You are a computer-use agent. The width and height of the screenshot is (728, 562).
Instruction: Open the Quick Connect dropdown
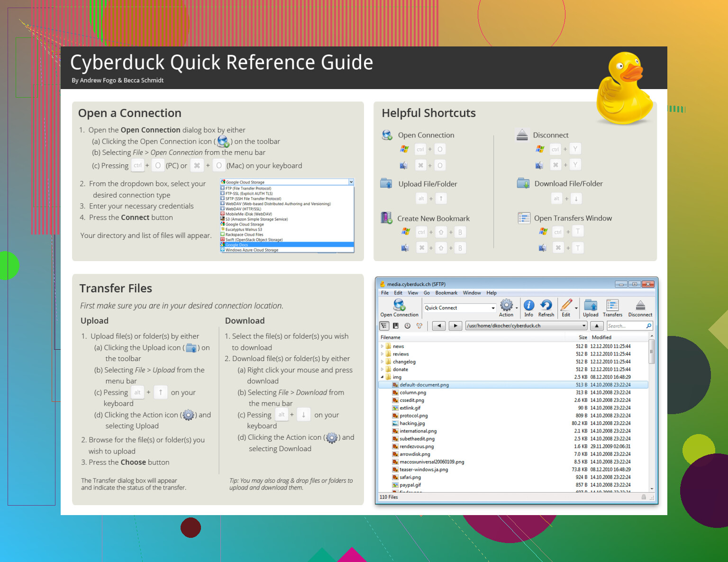493,308
